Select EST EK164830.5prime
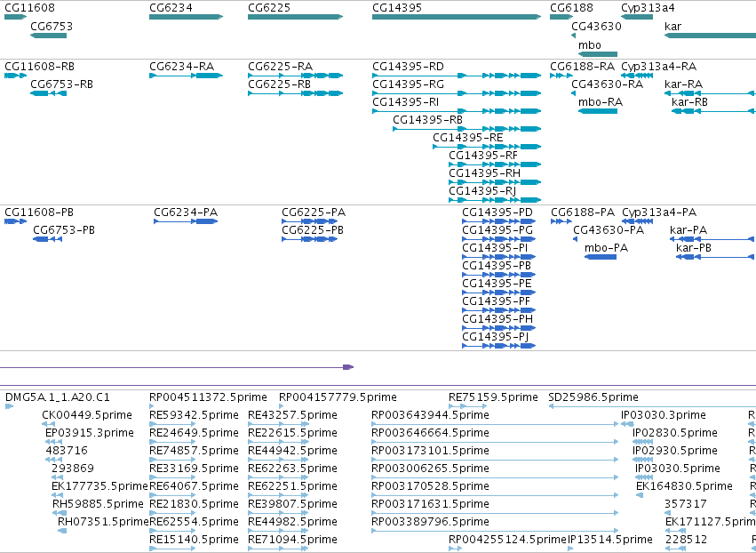Image resolution: width=756 pixels, height=553 pixels. (x=684, y=486)
